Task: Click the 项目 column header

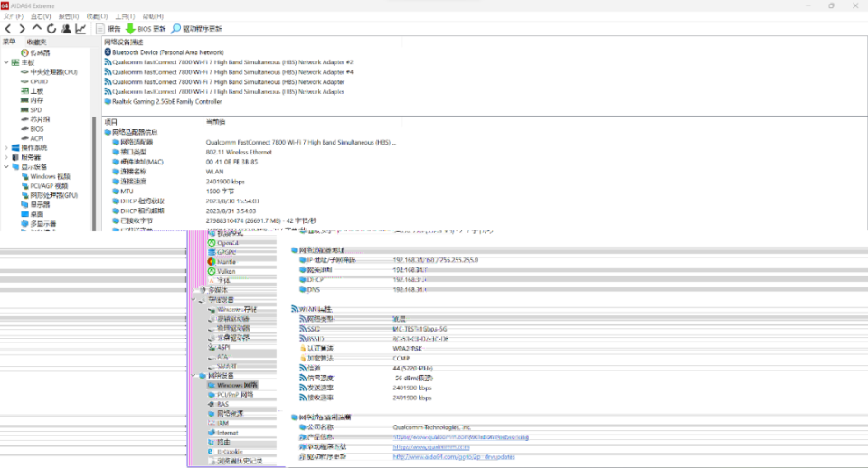Action: coord(110,122)
